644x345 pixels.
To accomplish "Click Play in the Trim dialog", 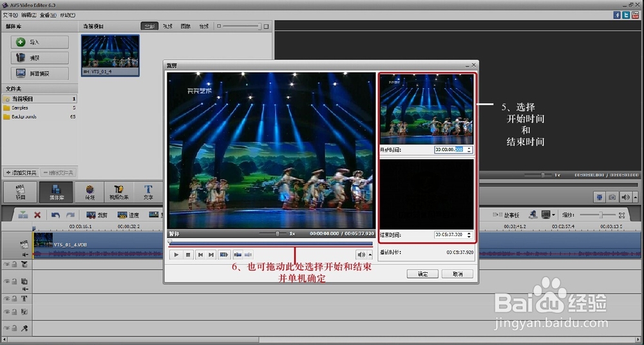I will pos(176,255).
